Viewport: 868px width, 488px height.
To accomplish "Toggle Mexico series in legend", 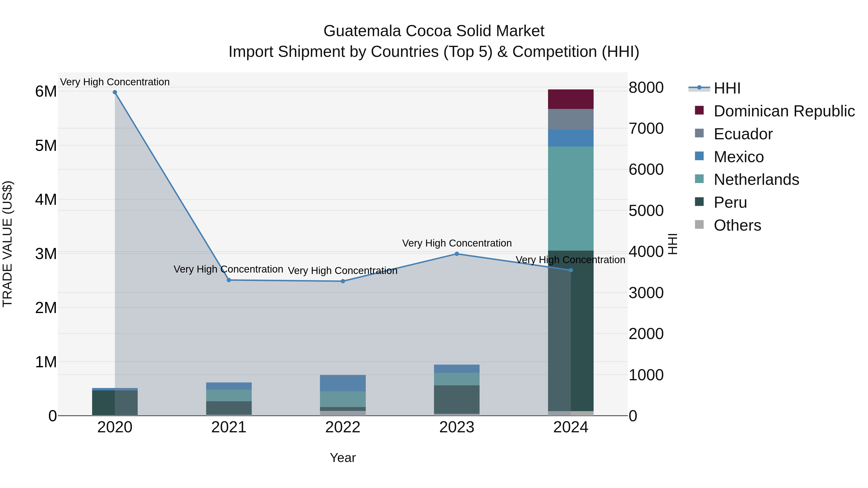I will click(729, 157).
